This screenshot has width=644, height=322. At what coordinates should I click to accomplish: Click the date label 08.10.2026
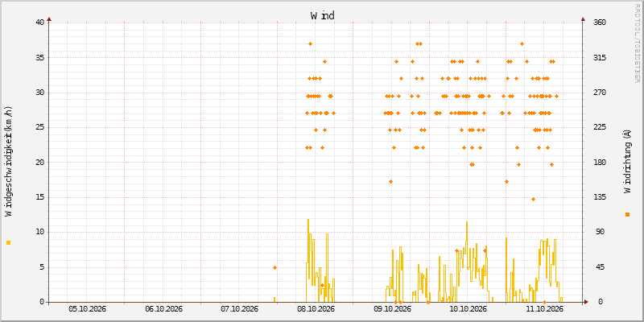(x=316, y=309)
